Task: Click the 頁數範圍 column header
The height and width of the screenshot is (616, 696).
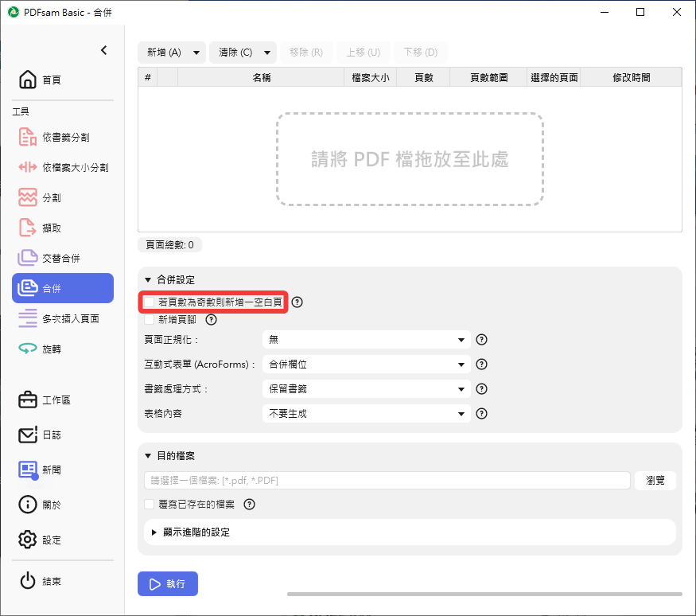Action: [x=488, y=78]
